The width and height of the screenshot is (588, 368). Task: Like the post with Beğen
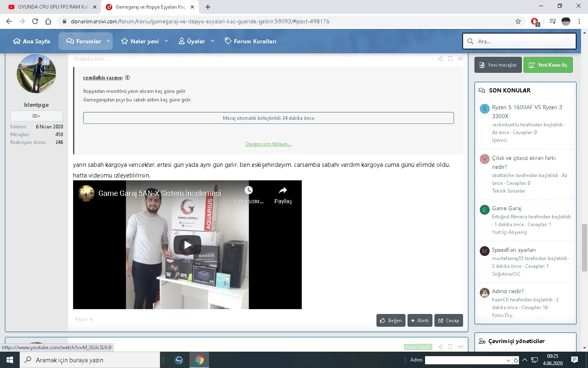coord(391,321)
